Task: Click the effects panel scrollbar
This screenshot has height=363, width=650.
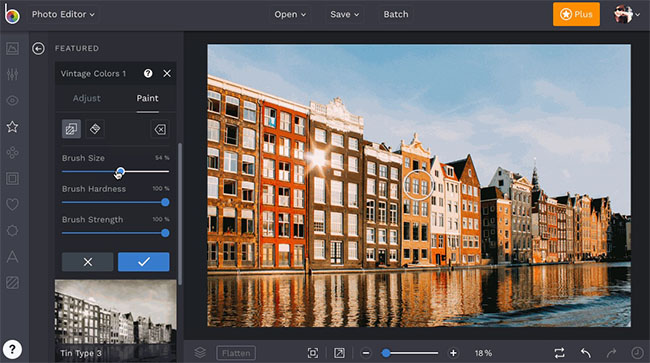Action: coord(180,213)
